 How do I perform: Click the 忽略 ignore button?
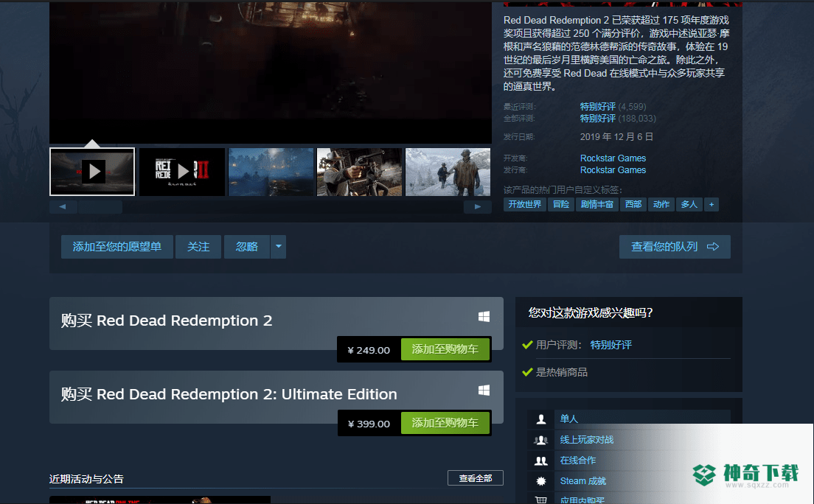246,247
